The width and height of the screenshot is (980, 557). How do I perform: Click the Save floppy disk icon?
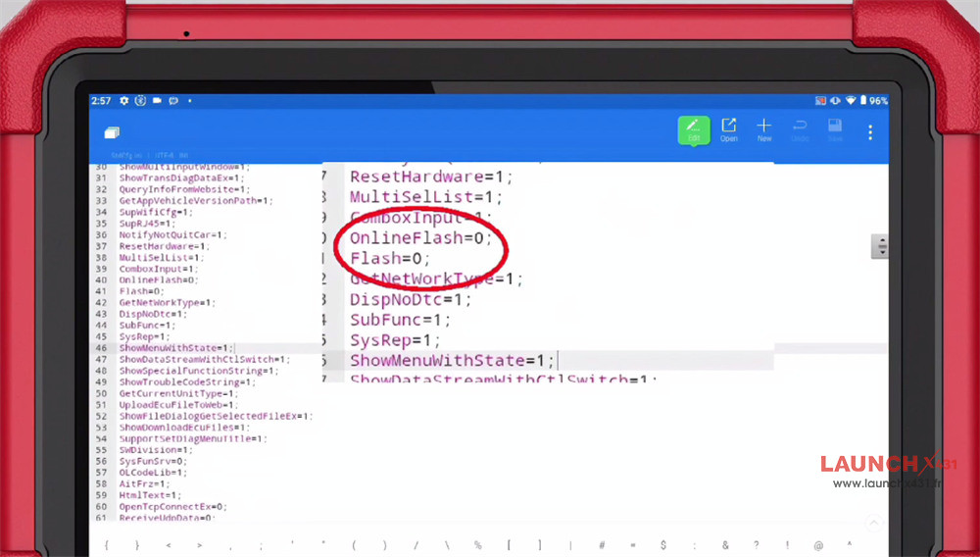tap(835, 130)
